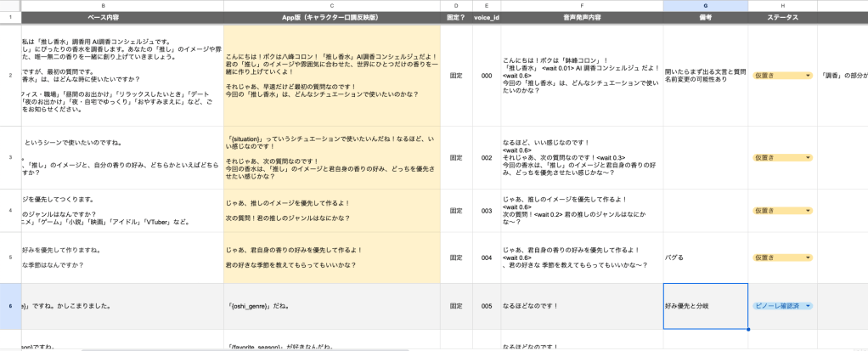Image resolution: width=868 pixels, height=351 pixels.
Task: Select the cell containing voice_id 003
Action: point(486,210)
